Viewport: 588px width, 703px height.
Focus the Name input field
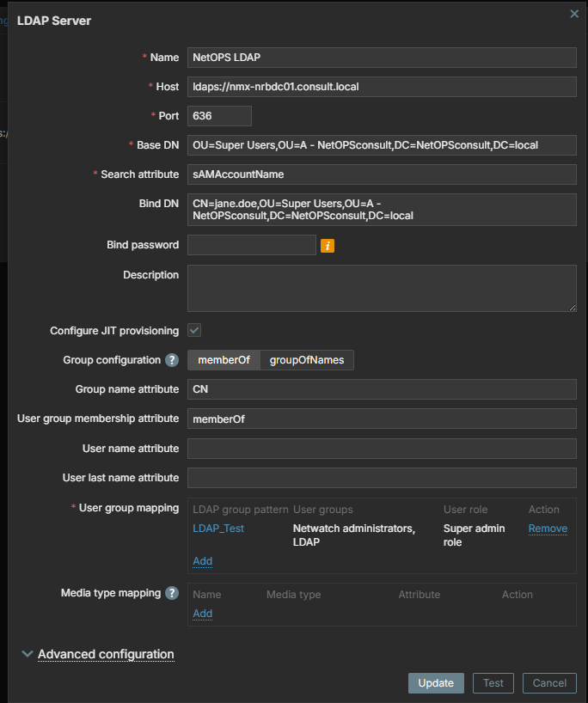click(382, 58)
